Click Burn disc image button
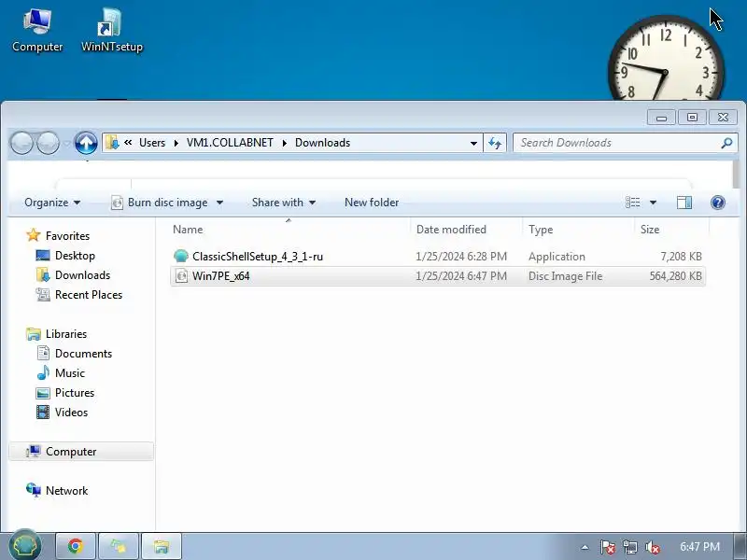Image resolution: width=747 pixels, height=560 pixels. (x=160, y=203)
